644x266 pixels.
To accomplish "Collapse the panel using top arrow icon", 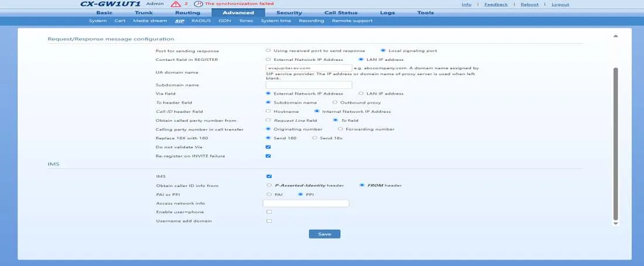I will 615,36.
